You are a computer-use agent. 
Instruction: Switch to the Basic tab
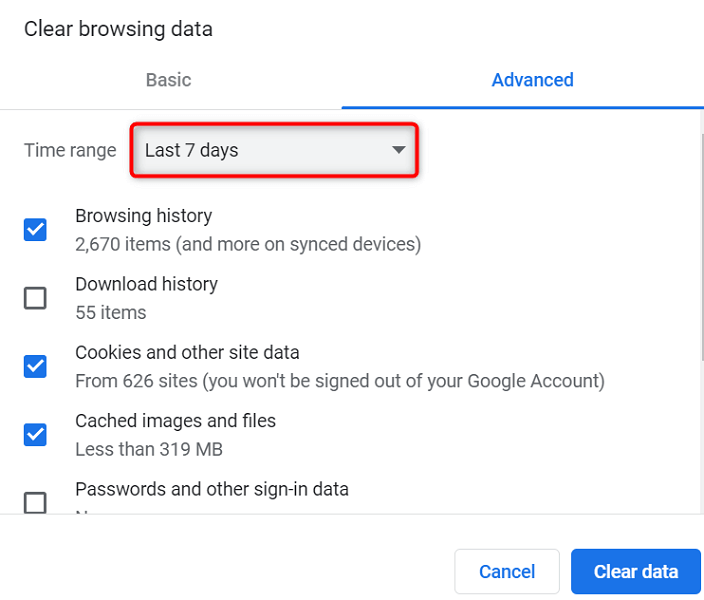coord(168,80)
